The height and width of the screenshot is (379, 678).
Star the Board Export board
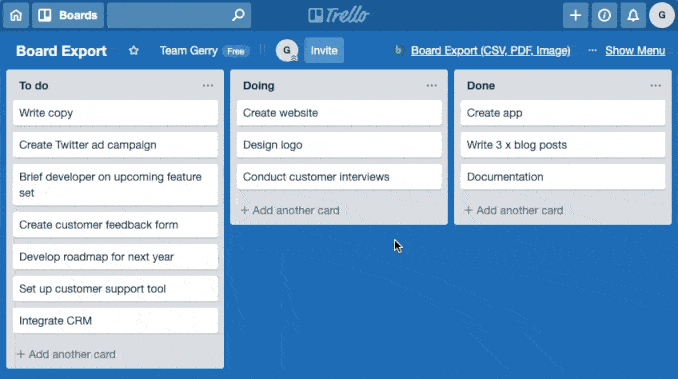pos(134,51)
